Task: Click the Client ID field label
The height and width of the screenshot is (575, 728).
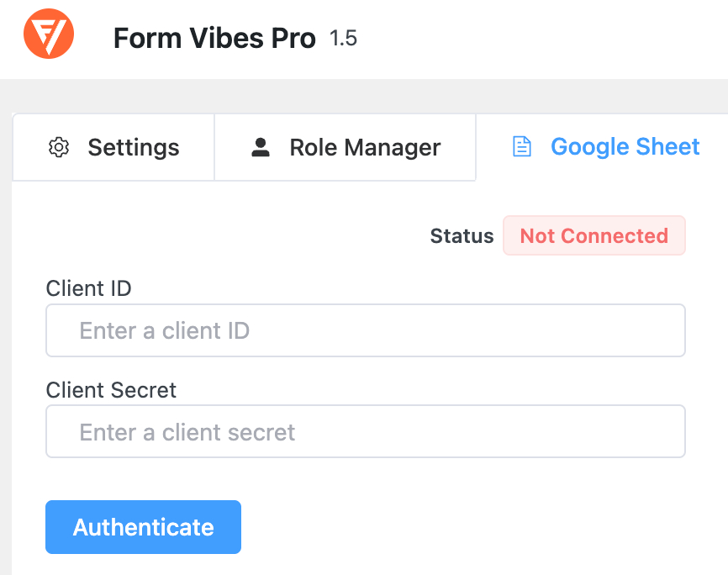Action: (x=87, y=288)
